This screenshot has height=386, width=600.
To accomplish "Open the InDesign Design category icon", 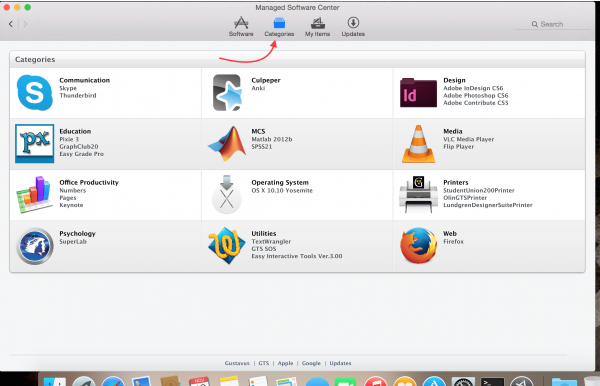I will point(418,93).
